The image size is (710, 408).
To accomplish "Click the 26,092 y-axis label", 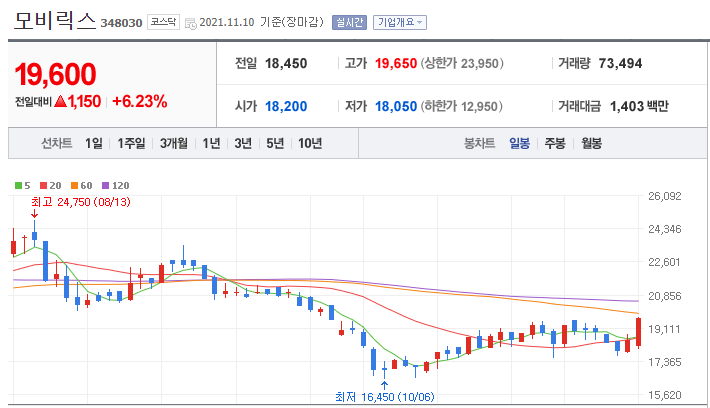I will (x=664, y=196).
